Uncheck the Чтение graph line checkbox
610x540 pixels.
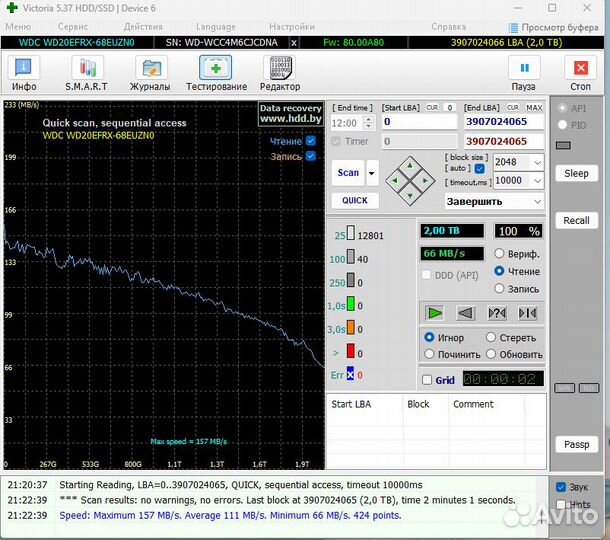pyautogui.click(x=310, y=141)
